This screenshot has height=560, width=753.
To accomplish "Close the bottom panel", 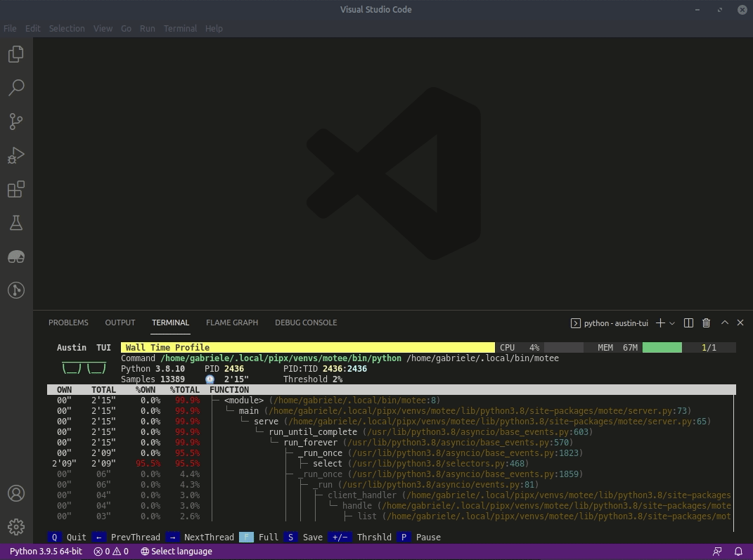I will (x=740, y=323).
